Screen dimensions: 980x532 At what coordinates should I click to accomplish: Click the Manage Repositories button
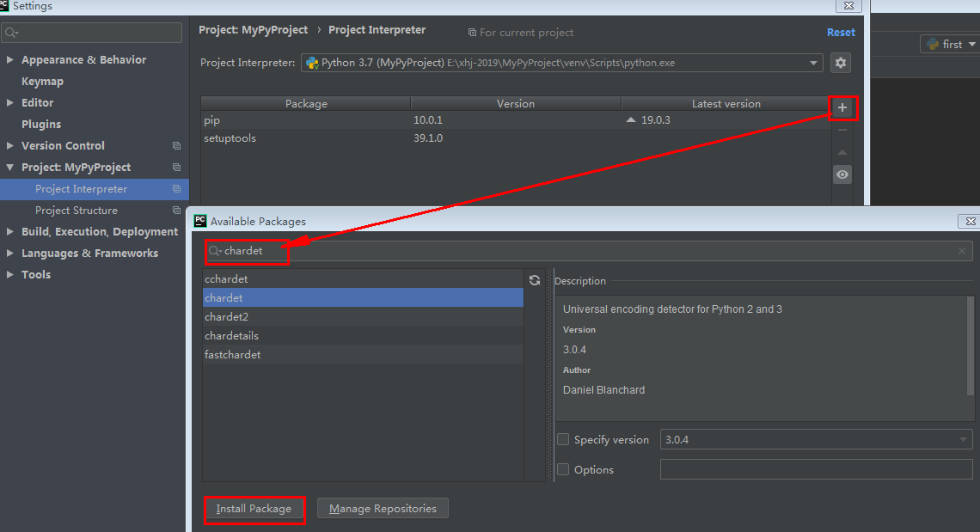383,508
